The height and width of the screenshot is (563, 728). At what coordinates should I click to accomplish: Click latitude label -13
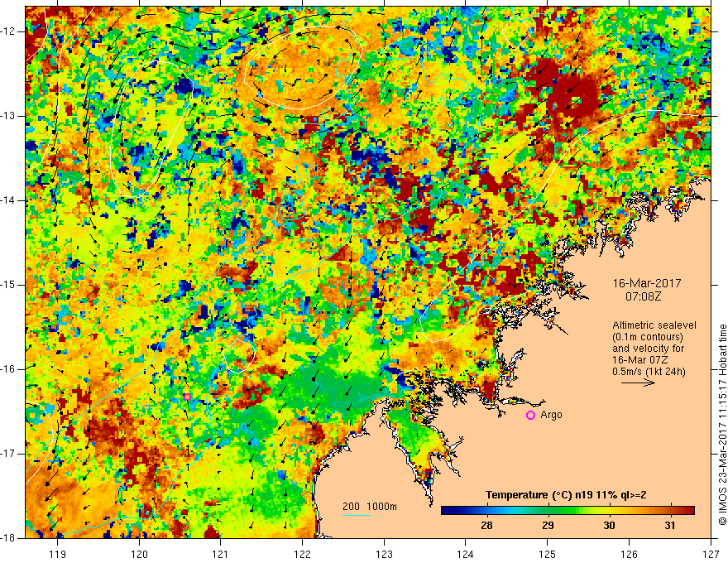point(8,116)
